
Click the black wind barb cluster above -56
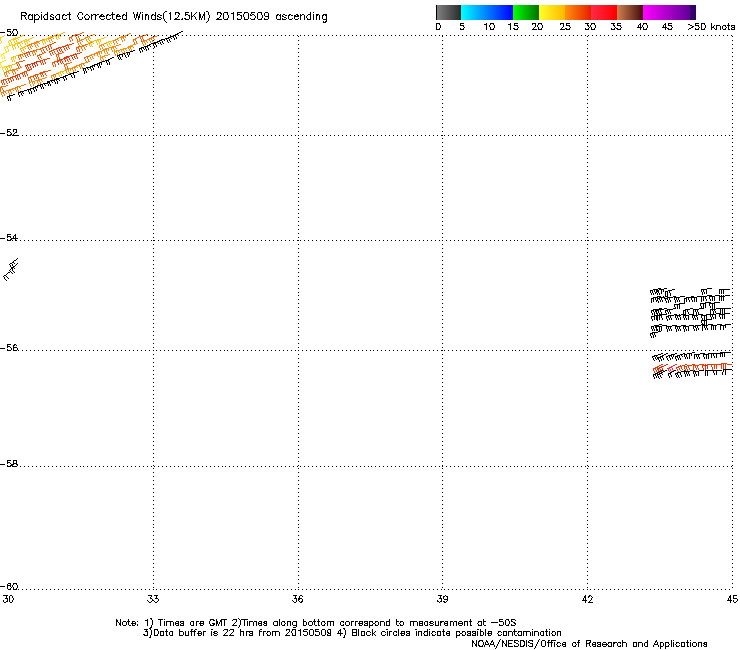coord(691,312)
